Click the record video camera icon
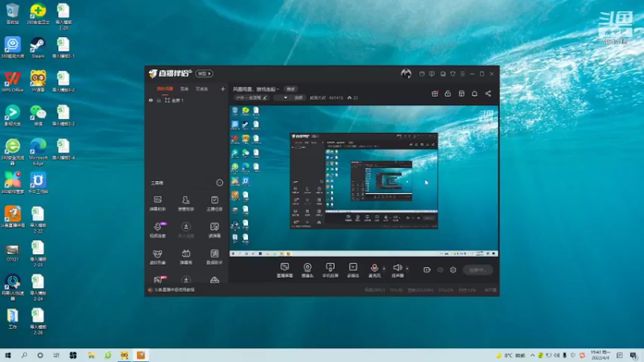Screen dimensions: 644x362 coord(427,269)
